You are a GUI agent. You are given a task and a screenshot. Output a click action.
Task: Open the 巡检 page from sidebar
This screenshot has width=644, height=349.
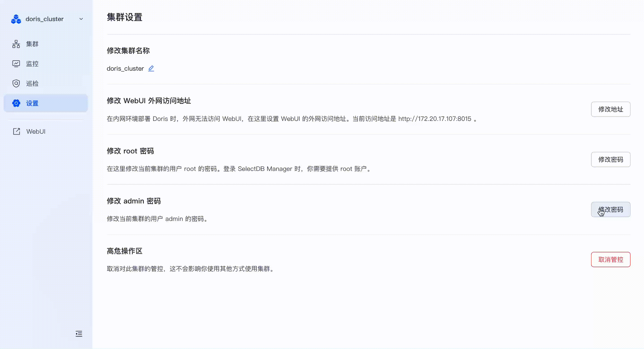pos(32,83)
